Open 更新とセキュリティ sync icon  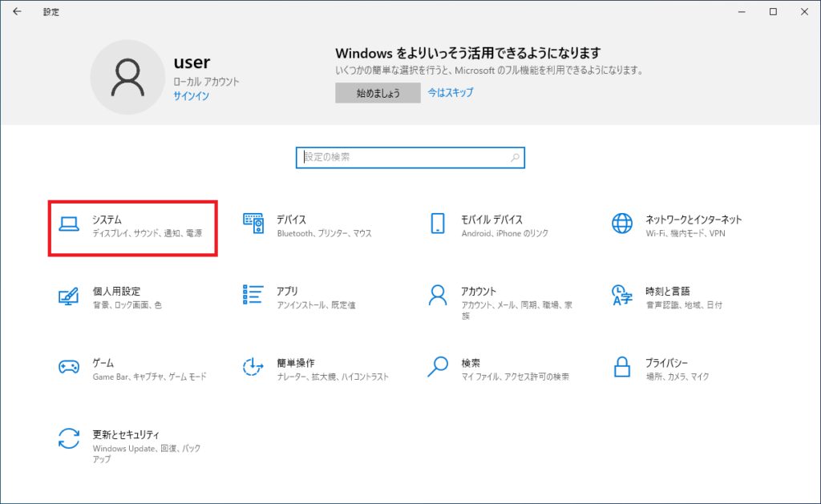point(69,438)
